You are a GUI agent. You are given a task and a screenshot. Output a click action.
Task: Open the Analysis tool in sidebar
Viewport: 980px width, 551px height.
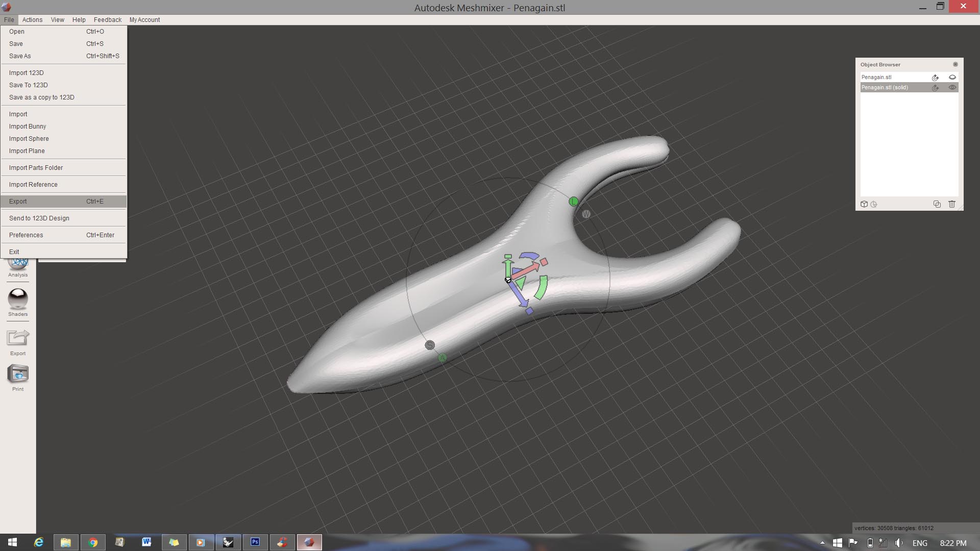18,267
